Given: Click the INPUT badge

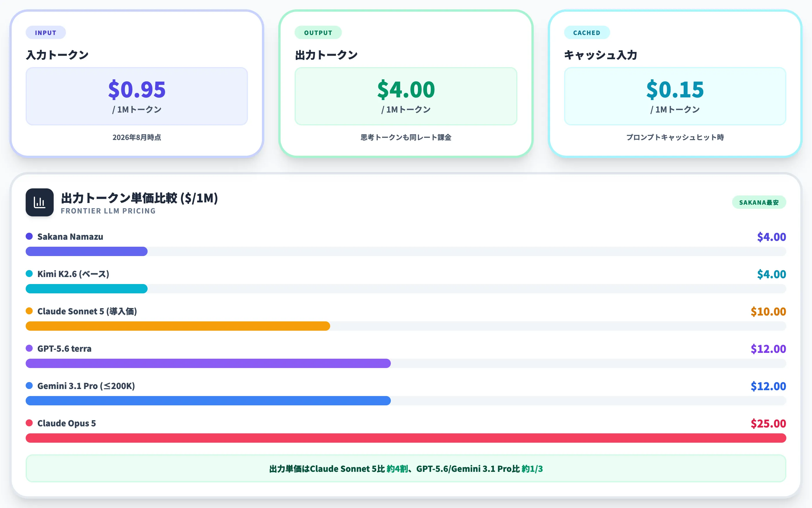Looking at the screenshot, I should 46,33.
